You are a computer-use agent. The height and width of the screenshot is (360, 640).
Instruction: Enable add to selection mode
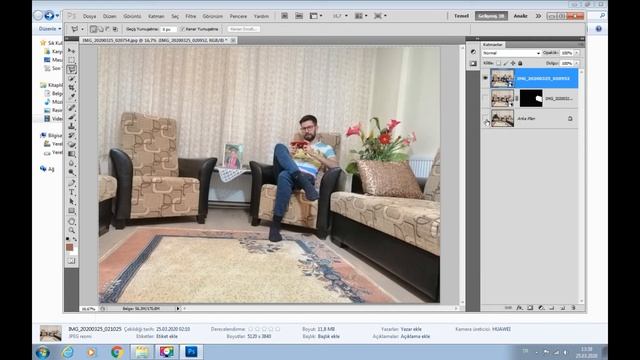tap(101, 29)
